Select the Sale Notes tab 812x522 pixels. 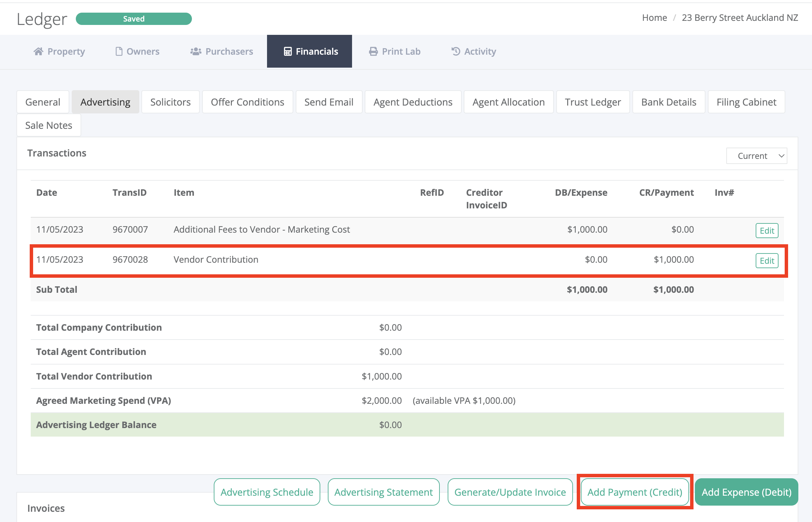(x=48, y=125)
